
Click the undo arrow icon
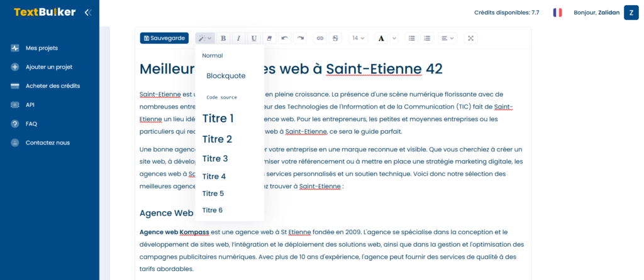tap(285, 38)
